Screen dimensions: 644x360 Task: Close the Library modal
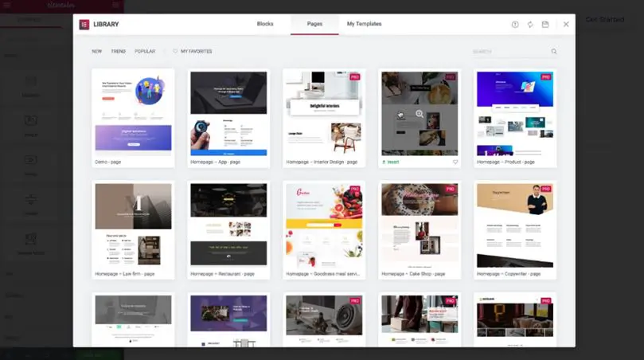pos(566,24)
